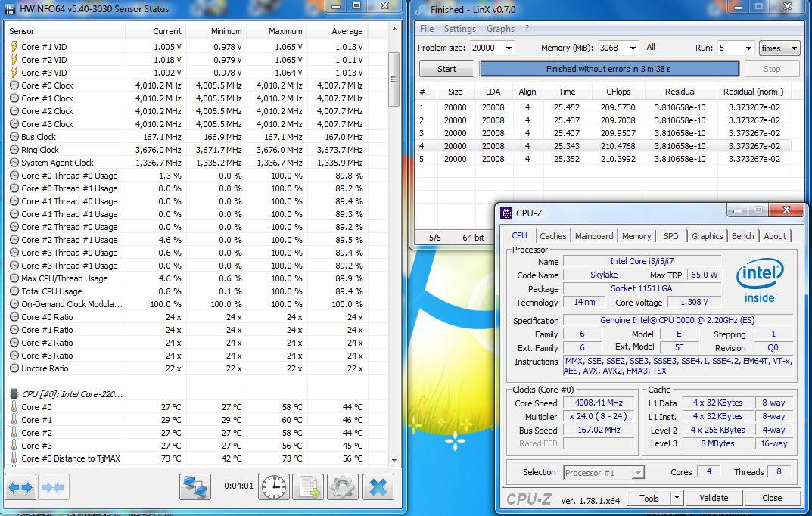This screenshot has width=812, height=516.
Task: Switch to the SPD tab in CPU-Z
Action: [670, 236]
